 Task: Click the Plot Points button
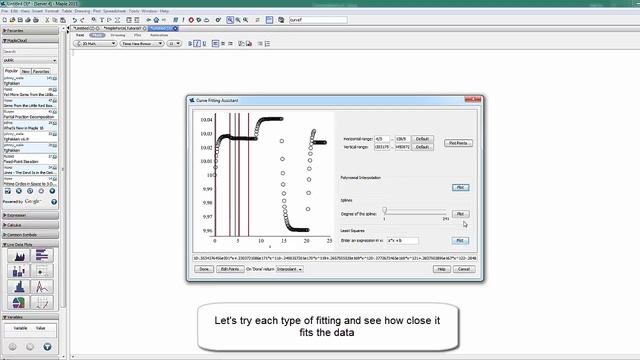[x=458, y=143]
